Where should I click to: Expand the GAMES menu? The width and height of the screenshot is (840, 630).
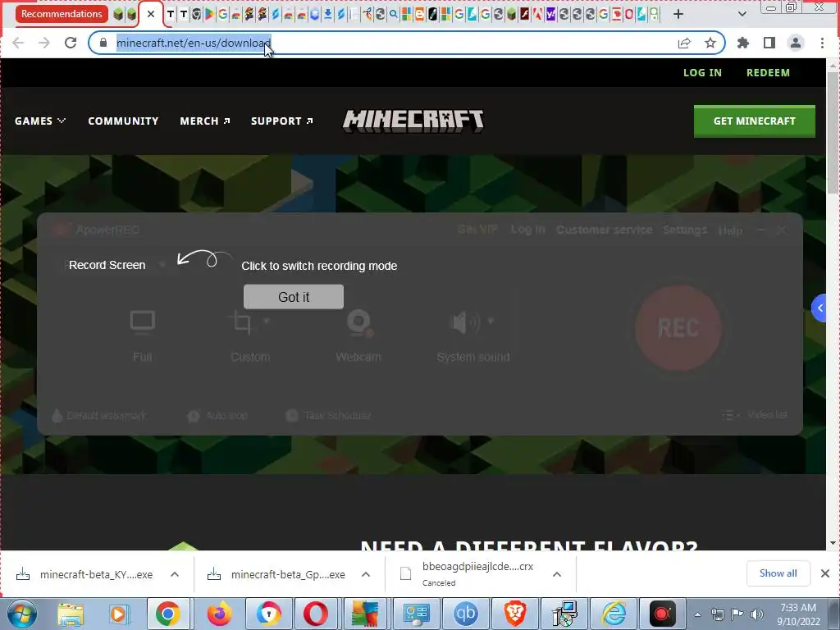pos(40,121)
